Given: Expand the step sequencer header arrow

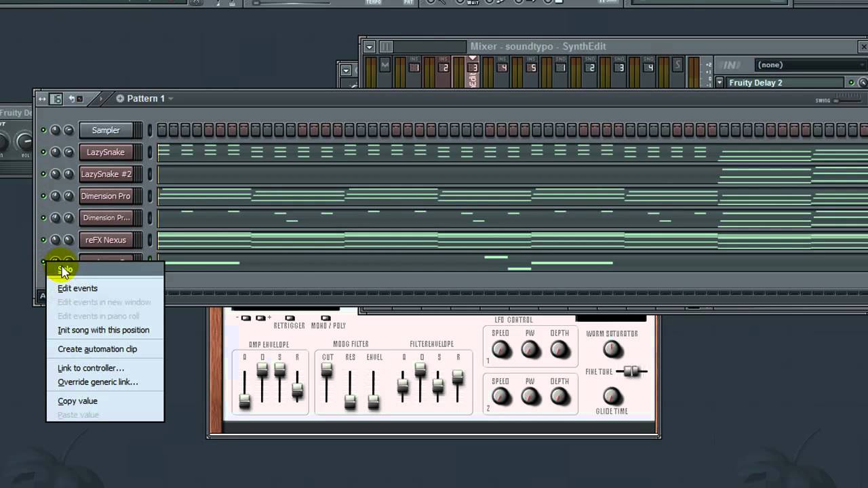Looking at the screenshot, I should 100,99.
